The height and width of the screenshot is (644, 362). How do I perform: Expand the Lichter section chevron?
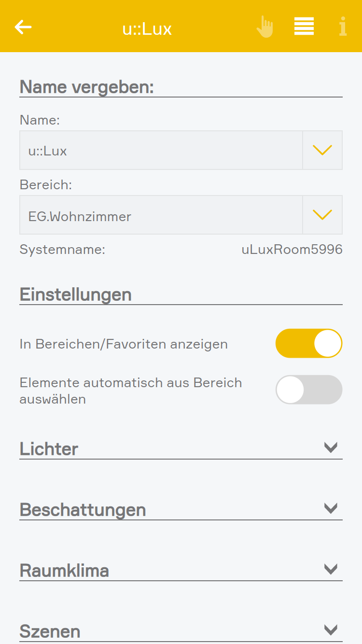[331, 448]
